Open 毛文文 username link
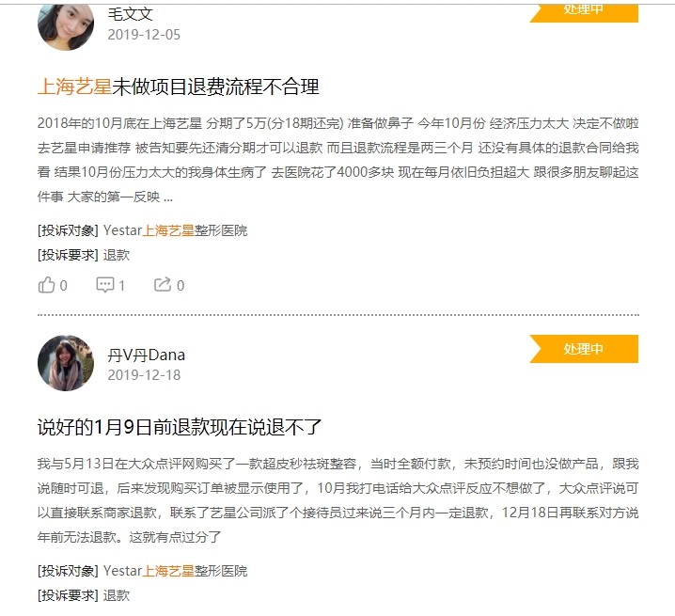 click(130, 14)
